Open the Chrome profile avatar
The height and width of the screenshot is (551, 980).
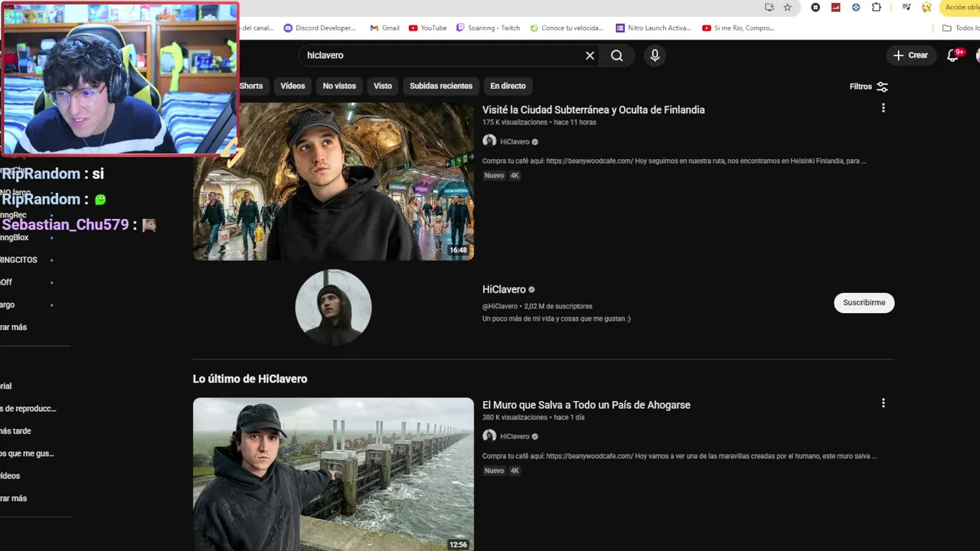[926, 7]
